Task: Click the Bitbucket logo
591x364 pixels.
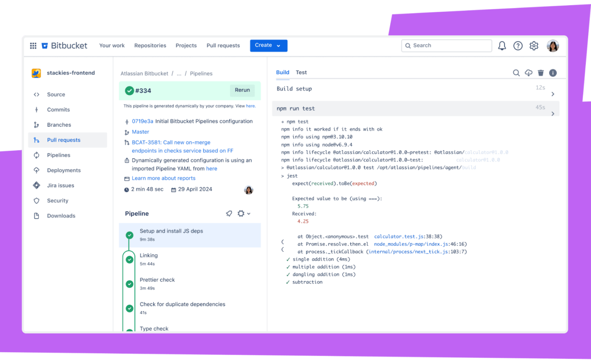Action: point(64,46)
